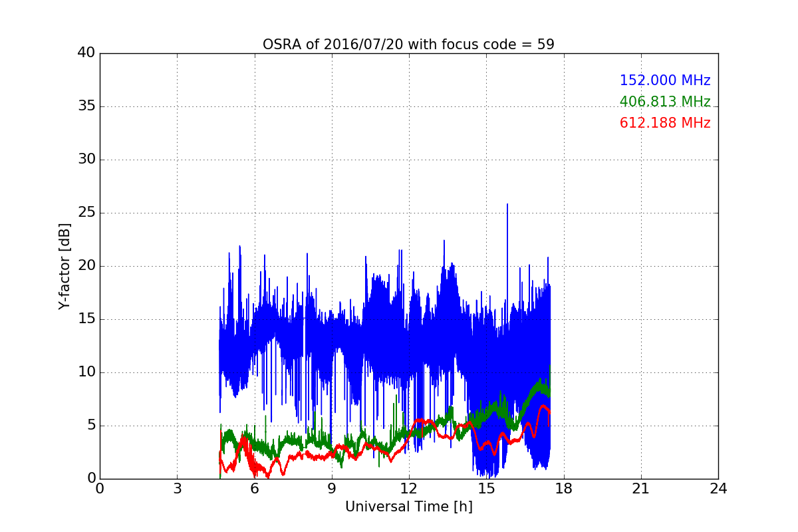Click x-axis tick label "24"
798x532 pixels.
tap(718, 489)
